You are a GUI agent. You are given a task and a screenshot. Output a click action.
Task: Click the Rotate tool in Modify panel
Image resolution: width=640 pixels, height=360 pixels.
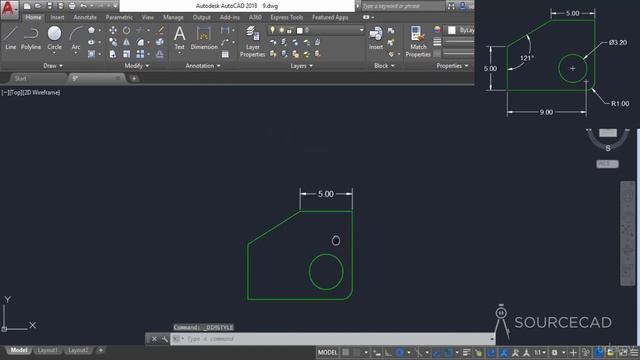127,30
